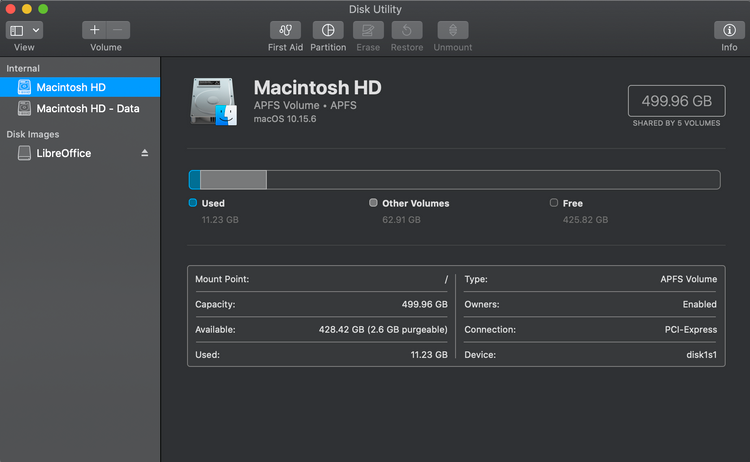
Task: Select Macintosh HD - Data volume
Action: coord(87,108)
